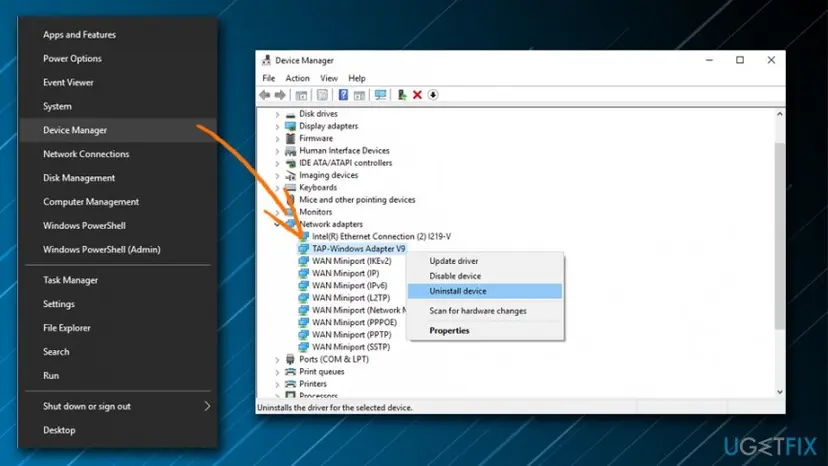Click the Ports (COM & LPT) category icon
This screenshot has height=466, width=828.
tap(290, 359)
